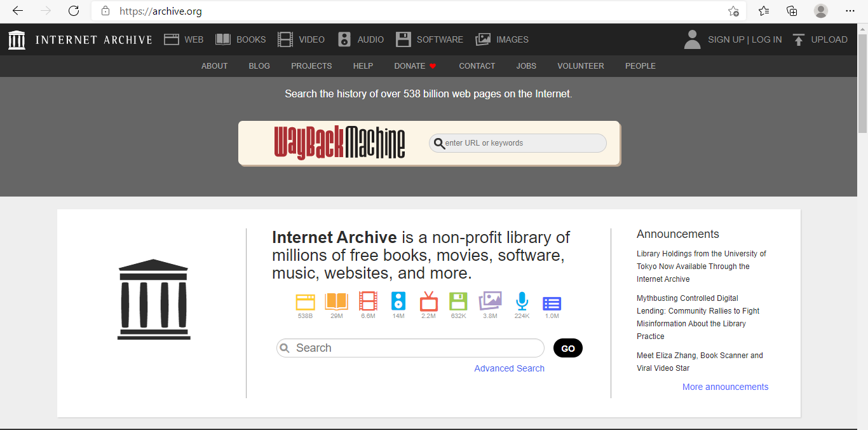The height and width of the screenshot is (430, 868).
Task: Open the Audio section in top navigation
Action: click(x=361, y=39)
